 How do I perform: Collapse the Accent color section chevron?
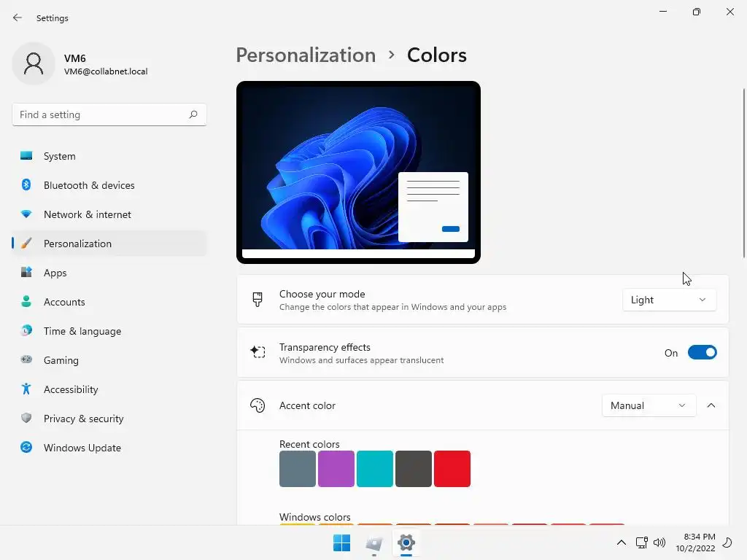coord(711,405)
